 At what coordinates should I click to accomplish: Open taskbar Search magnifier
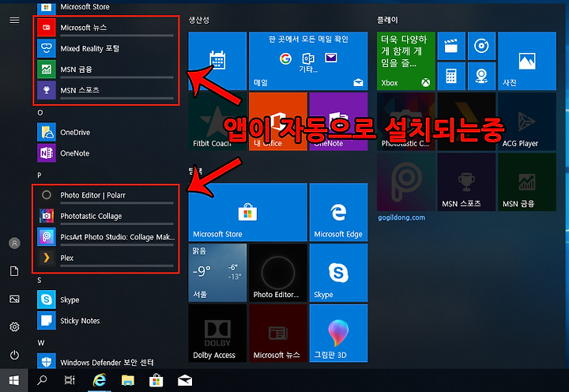tap(42, 380)
